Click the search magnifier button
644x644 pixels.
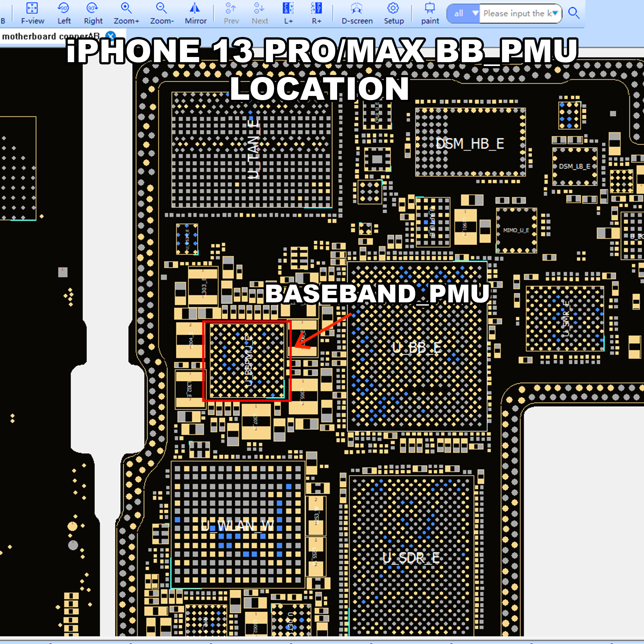(574, 13)
